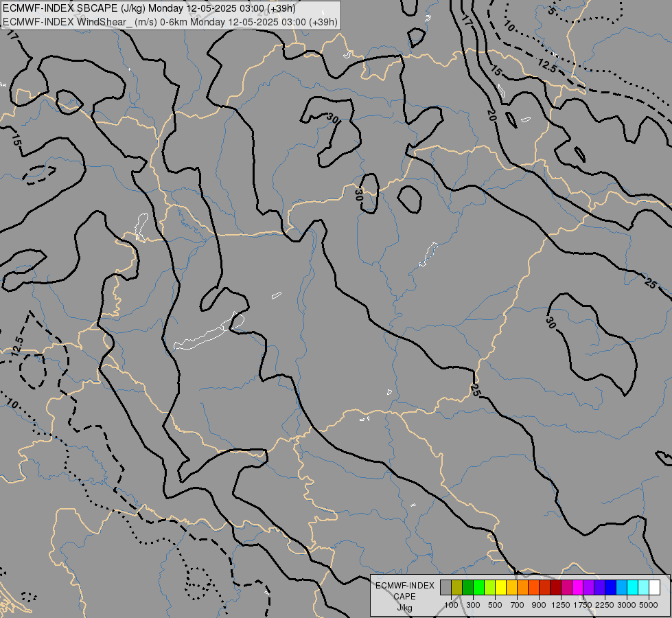
Task: Click the 'J/kg' unit label in legend
Action: [x=404, y=608]
